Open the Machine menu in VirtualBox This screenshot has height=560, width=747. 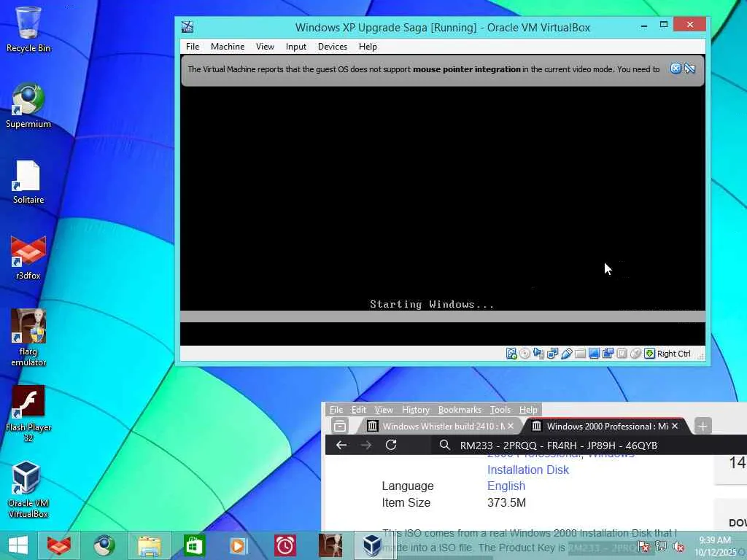(228, 47)
